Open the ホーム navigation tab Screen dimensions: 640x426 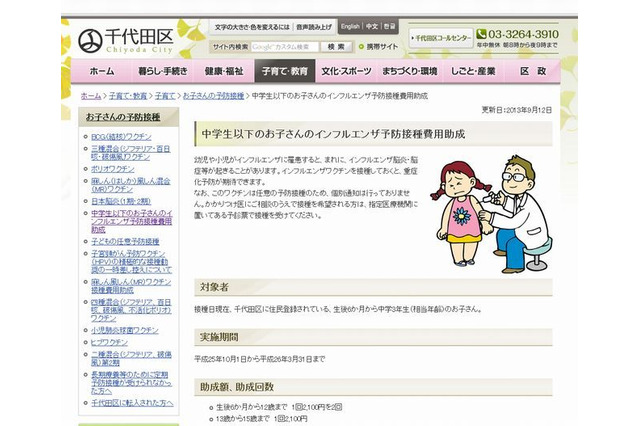[102, 71]
